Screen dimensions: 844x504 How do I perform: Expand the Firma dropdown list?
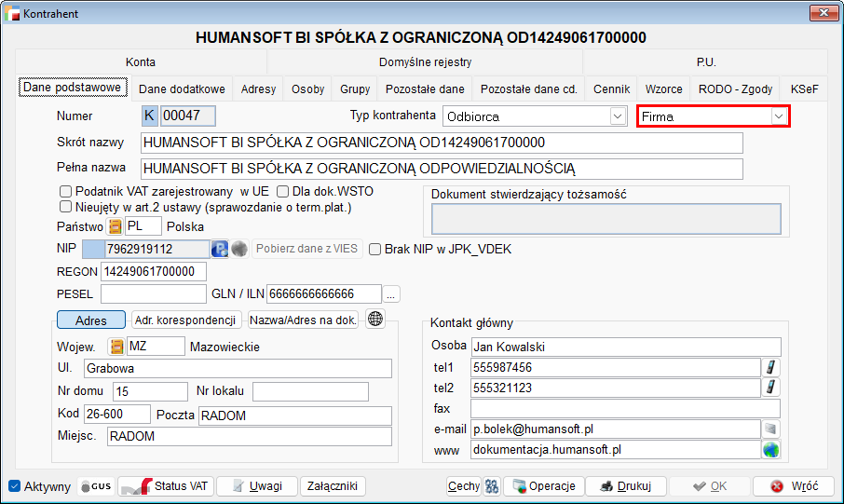point(778,116)
